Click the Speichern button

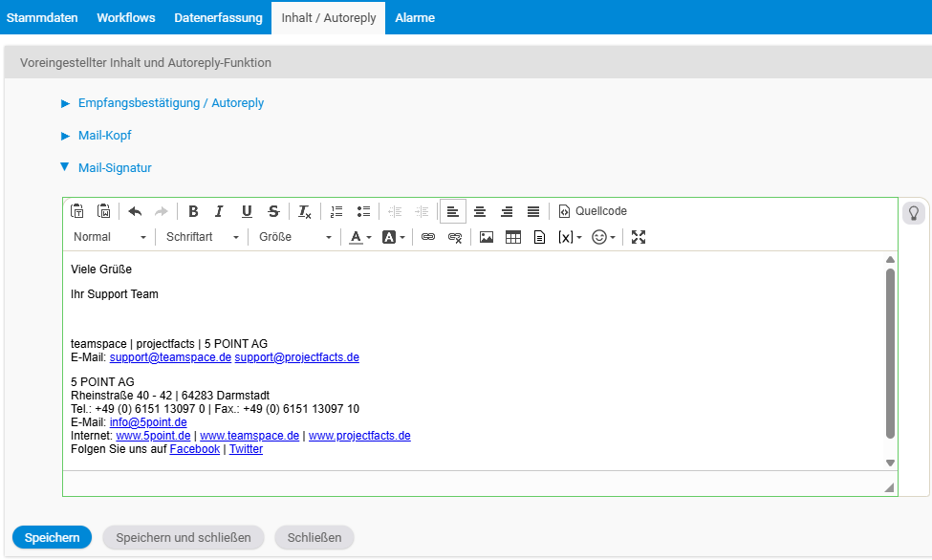[x=53, y=537]
